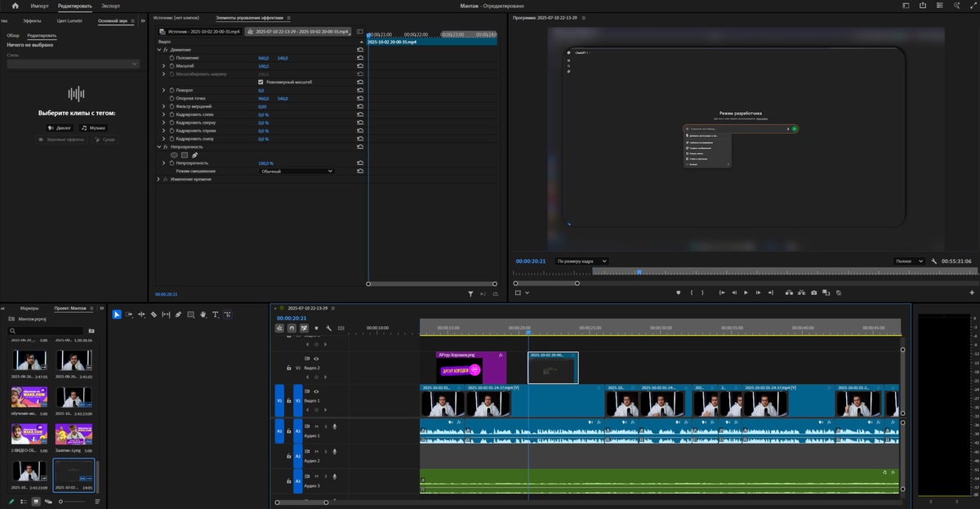Select the Razor tool
Screen dimensions: 980x509
pyautogui.click(x=154, y=314)
